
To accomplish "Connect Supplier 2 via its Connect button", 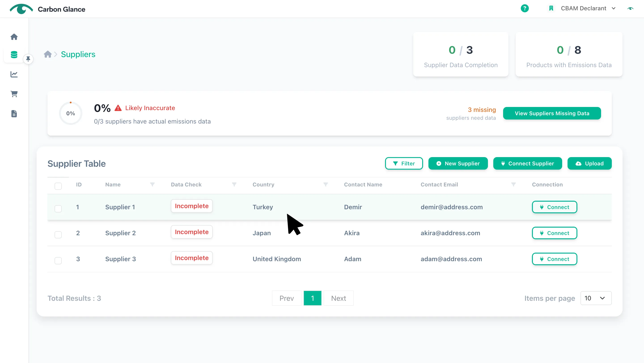I will pos(555,233).
